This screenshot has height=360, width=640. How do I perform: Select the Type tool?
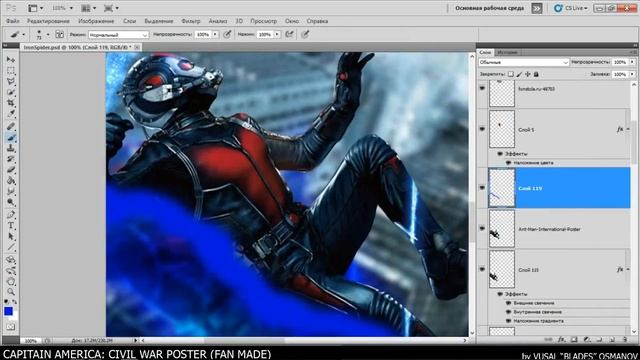(x=11, y=226)
